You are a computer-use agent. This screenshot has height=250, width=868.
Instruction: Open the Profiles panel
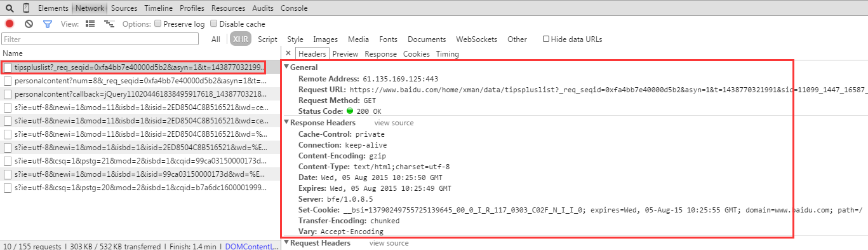192,8
